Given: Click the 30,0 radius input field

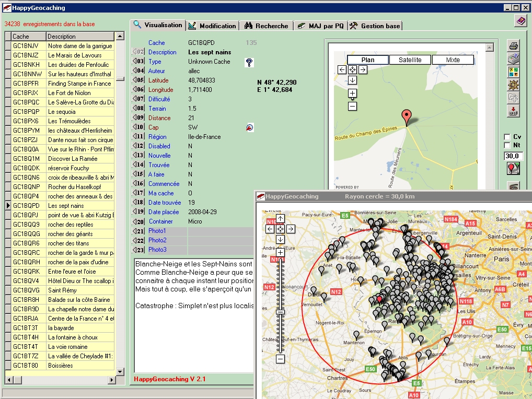Looking at the screenshot, I should coord(513,156).
